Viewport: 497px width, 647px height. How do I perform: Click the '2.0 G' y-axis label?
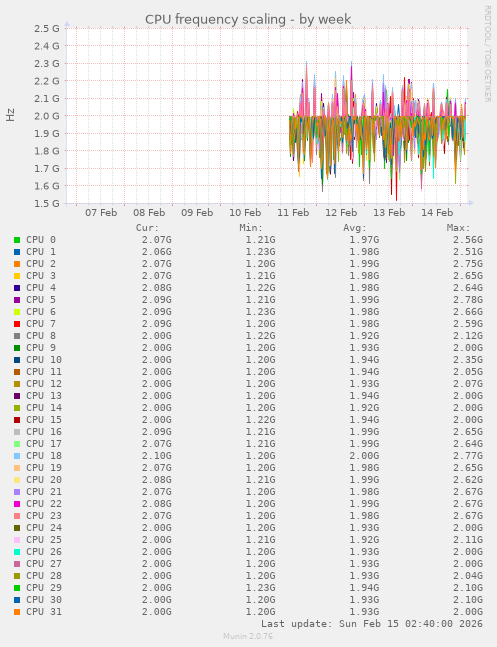[47, 116]
